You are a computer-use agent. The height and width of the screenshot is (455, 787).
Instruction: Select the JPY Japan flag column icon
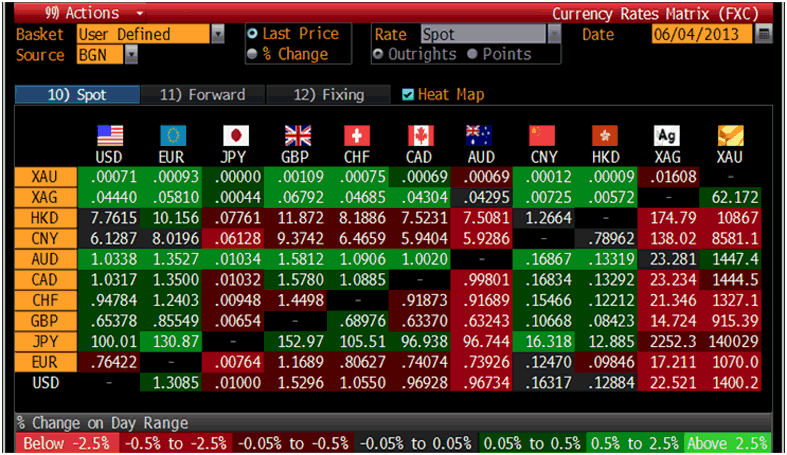coord(235,136)
